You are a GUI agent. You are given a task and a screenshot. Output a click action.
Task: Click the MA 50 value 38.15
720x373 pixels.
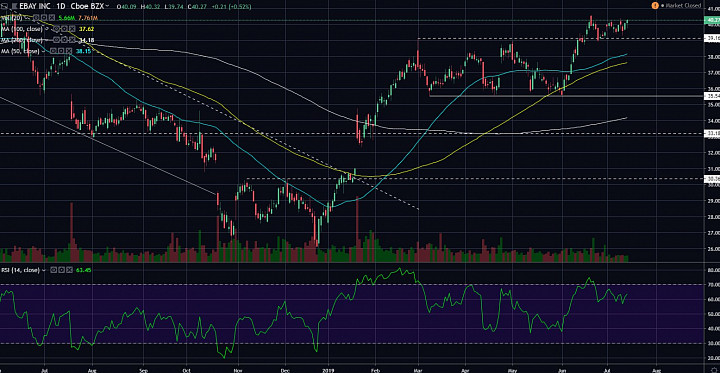83,51
